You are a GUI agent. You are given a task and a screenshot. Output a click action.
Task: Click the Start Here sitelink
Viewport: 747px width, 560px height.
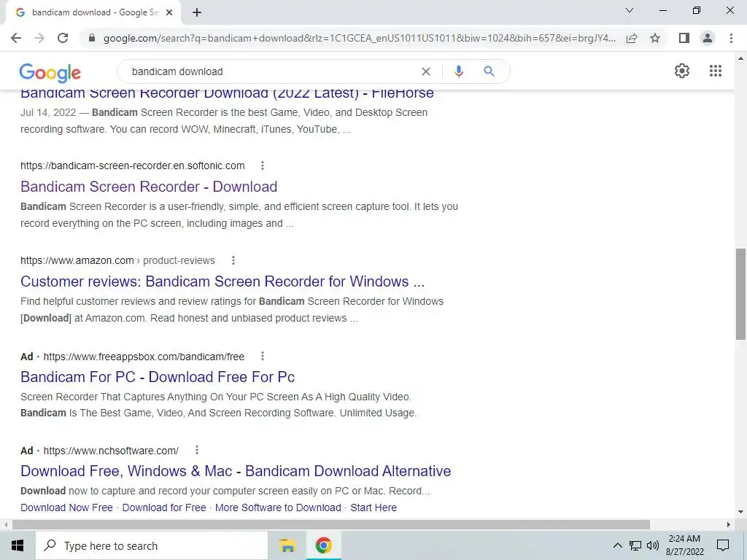(373, 507)
